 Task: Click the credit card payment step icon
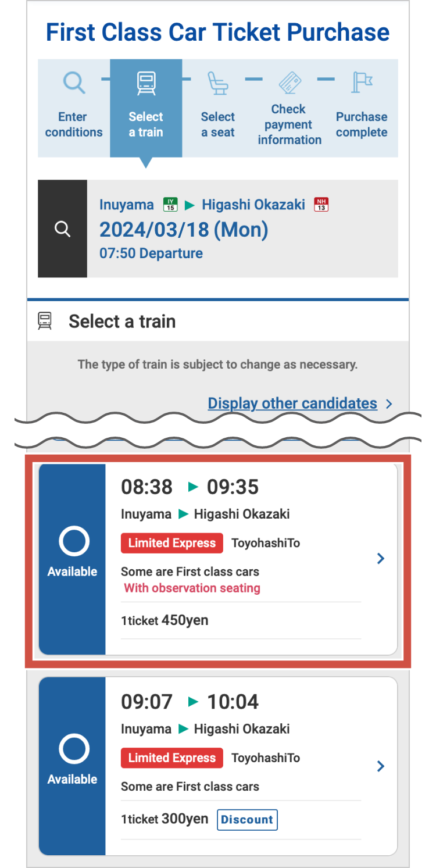(290, 82)
